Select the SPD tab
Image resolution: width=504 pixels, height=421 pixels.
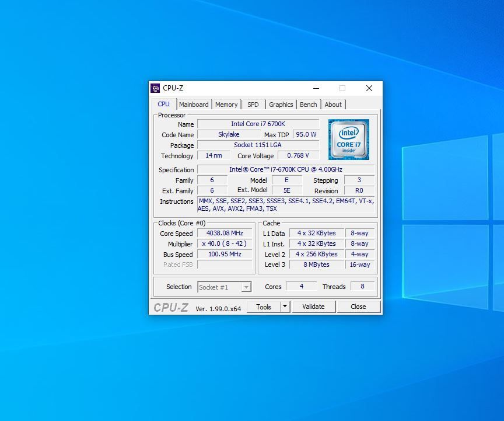(253, 105)
